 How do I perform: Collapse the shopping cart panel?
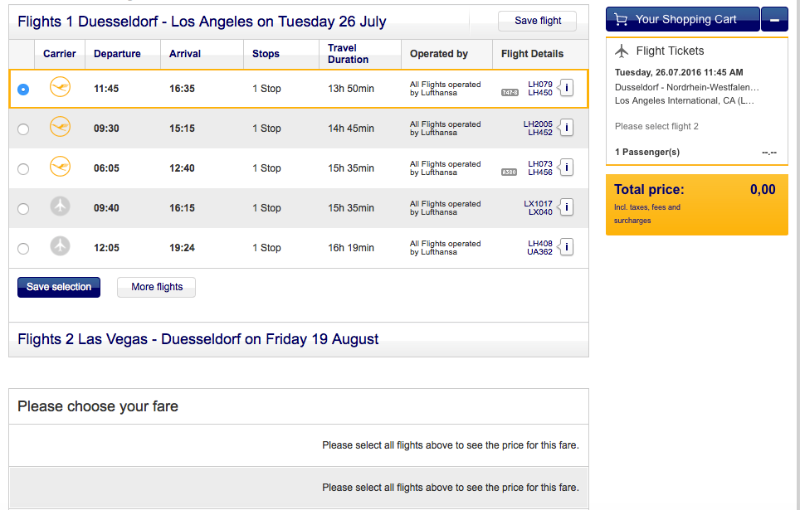[x=774, y=19]
